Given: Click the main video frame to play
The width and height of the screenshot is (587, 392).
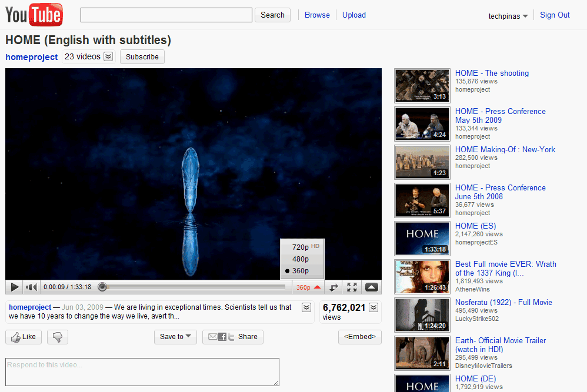Looking at the screenshot, I should click(x=194, y=174).
